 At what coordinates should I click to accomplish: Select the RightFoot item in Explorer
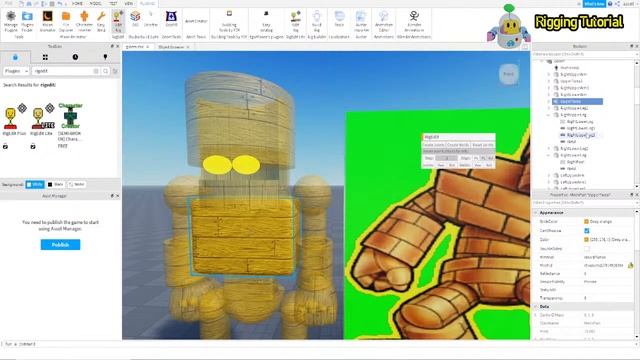pyautogui.click(x=576, y=162)
